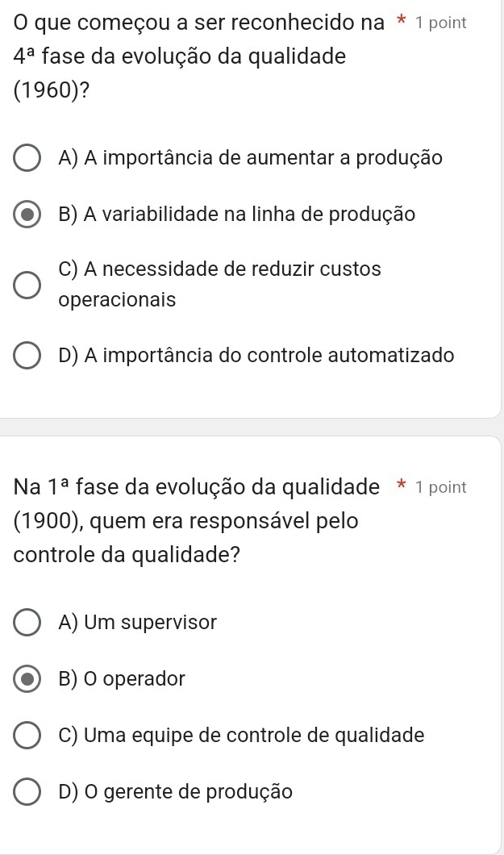Click the label text 'C) A necessidade de reduzir custos'
Screen dimensions: 504x855
[219, 269]
